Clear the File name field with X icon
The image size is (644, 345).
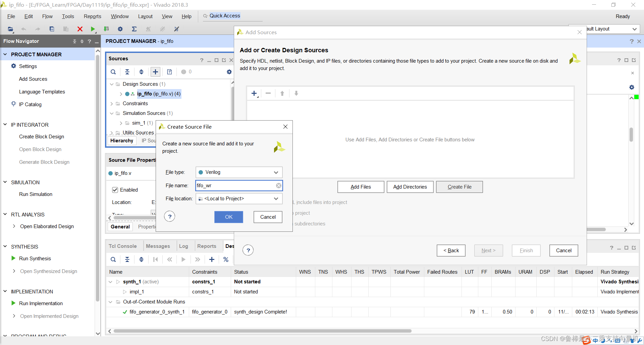(x=279, y=186)
